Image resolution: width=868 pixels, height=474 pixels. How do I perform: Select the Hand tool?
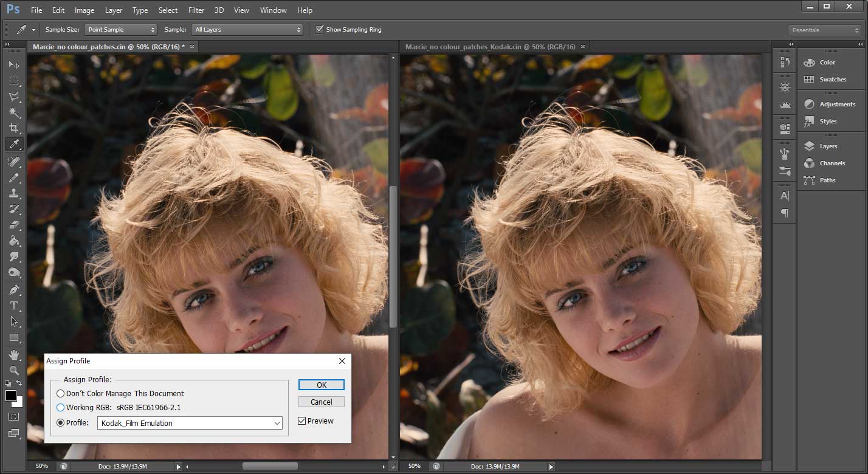pos(14,355)
